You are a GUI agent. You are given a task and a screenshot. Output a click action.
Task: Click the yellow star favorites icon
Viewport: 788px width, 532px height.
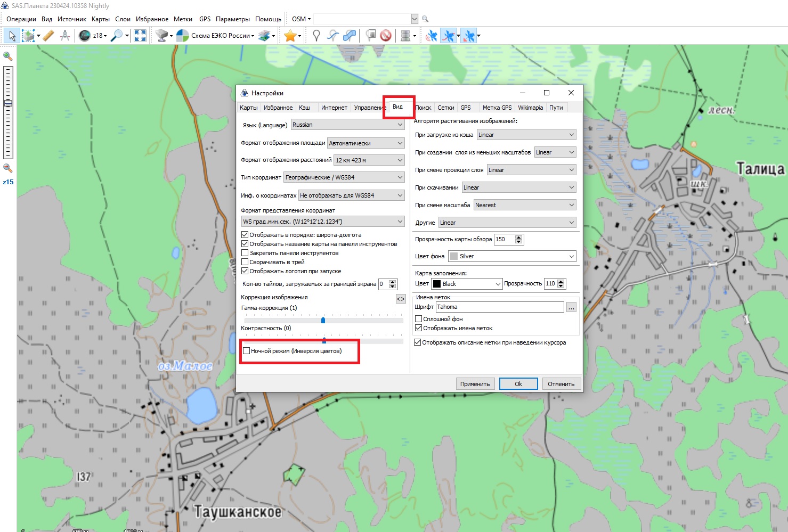pos(290,36)
